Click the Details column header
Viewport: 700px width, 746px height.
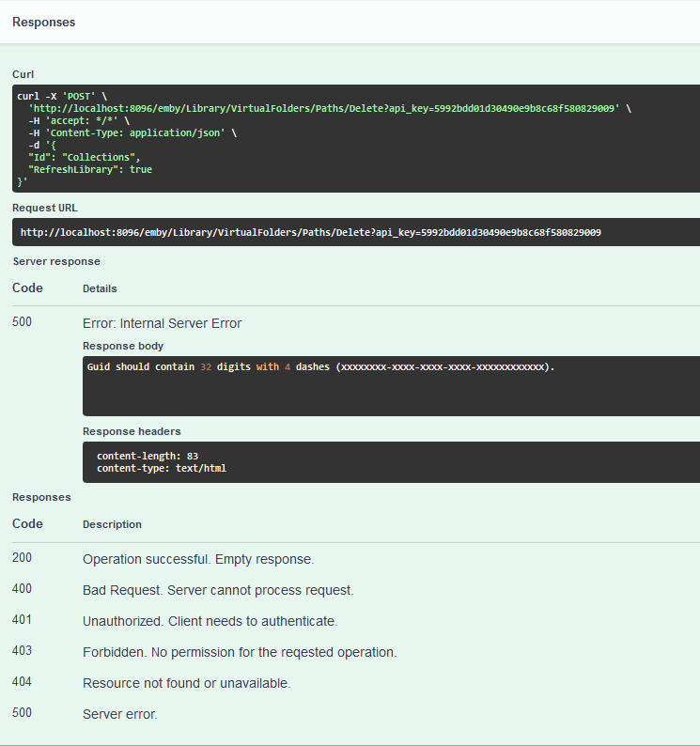click(100, 288)
